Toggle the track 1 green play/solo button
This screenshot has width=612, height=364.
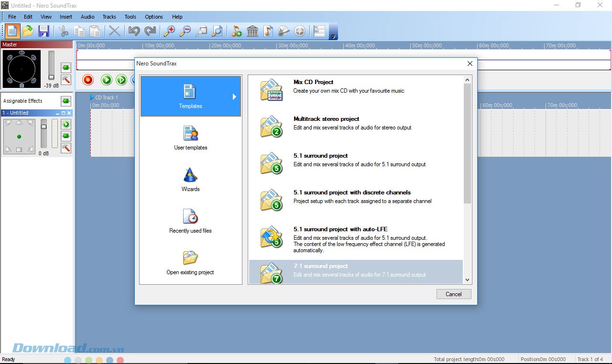(66, 125)
